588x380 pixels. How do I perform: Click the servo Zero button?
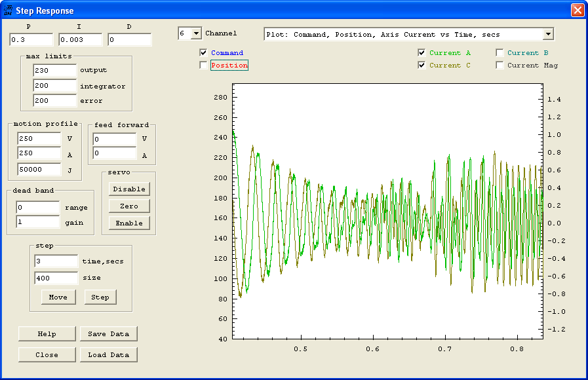click(129, 206)
